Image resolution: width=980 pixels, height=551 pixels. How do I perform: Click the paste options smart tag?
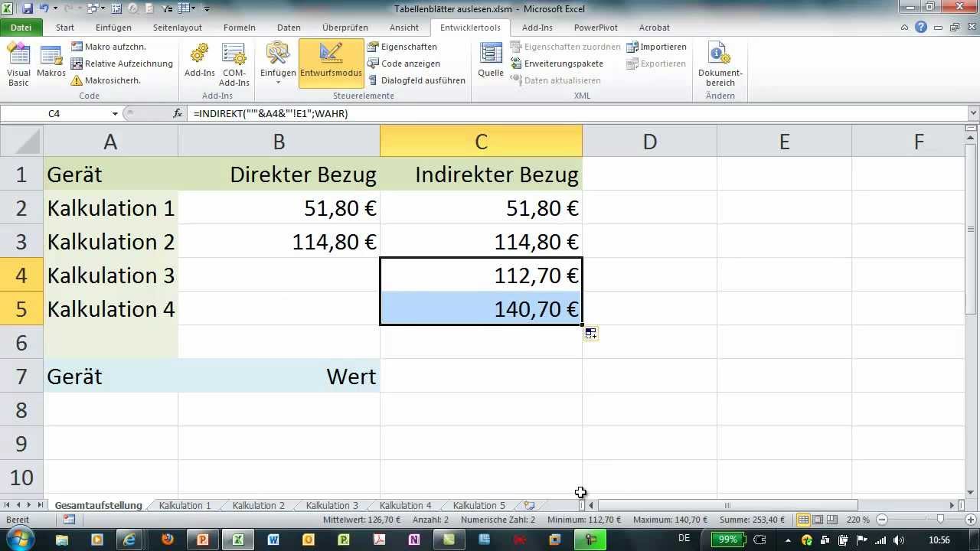point(591,333)
